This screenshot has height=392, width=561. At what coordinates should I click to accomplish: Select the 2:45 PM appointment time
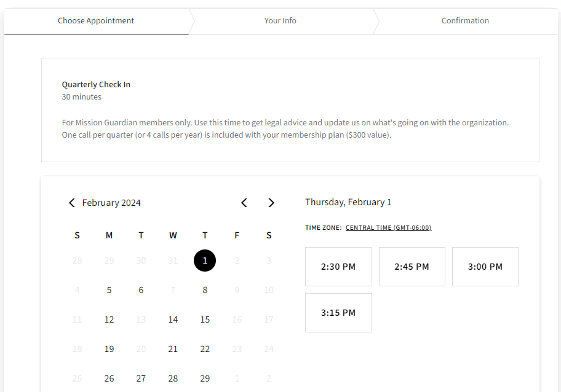coord(412,266)
